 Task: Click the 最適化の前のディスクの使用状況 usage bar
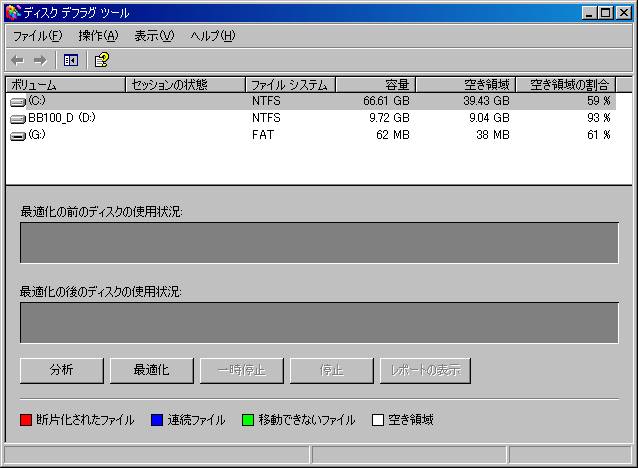coord(319,243)
